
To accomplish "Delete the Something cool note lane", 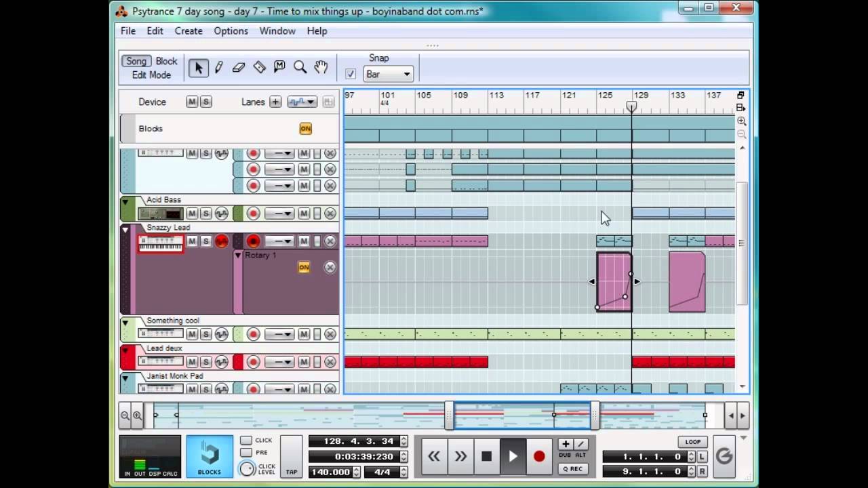I will click(x=330, y=334).
